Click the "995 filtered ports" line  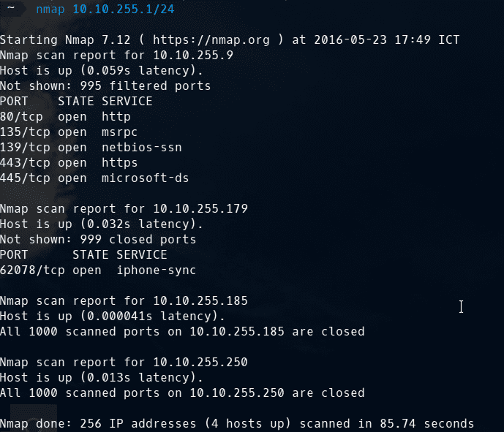click(105, 86)
